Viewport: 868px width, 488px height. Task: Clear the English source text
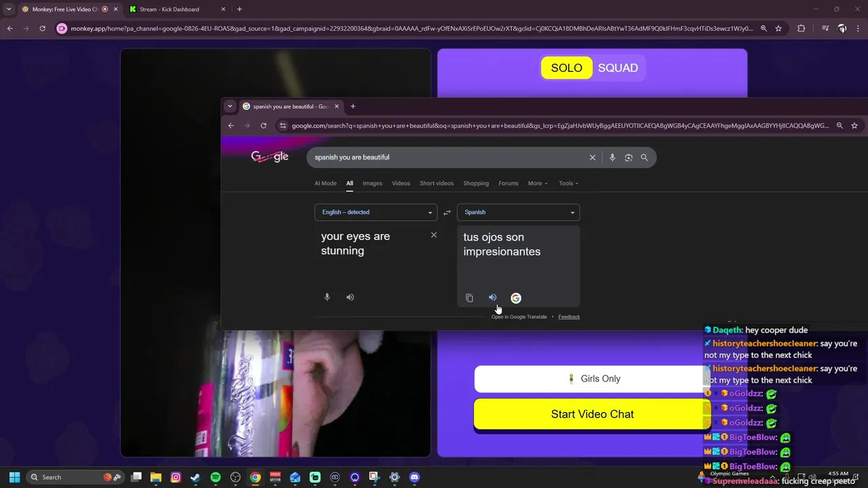point(434,235)
